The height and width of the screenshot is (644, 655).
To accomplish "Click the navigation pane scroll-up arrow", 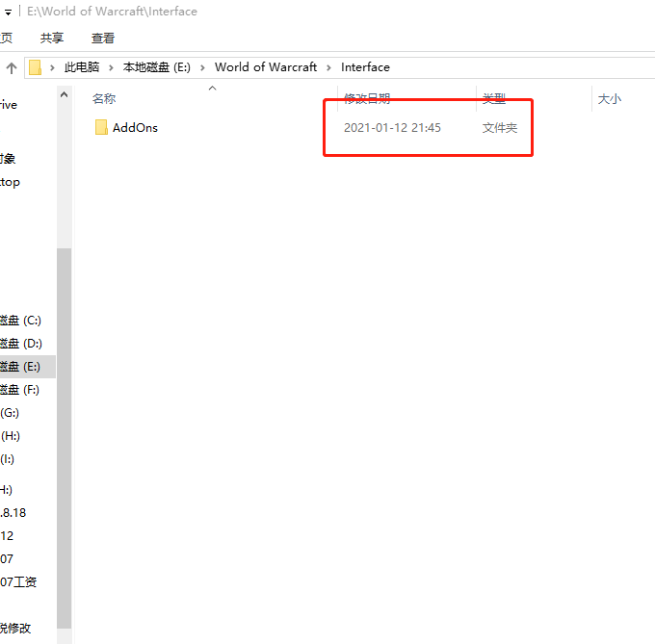I will (x=64, y=94).
